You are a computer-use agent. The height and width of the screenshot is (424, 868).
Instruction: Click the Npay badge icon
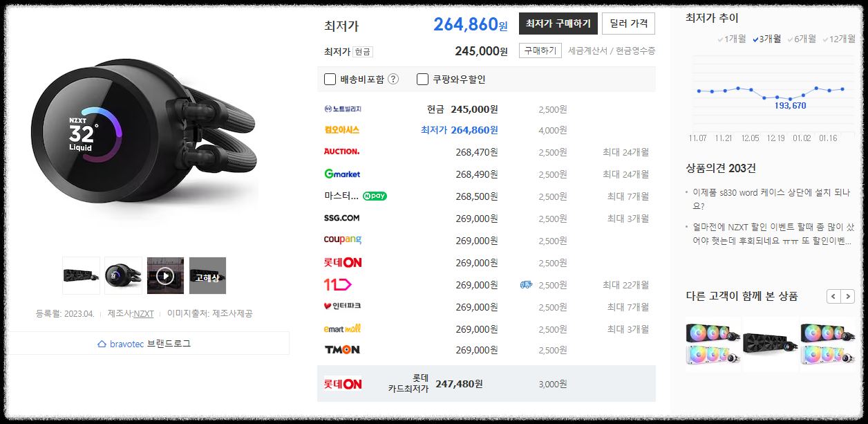[x=375, y=196]
